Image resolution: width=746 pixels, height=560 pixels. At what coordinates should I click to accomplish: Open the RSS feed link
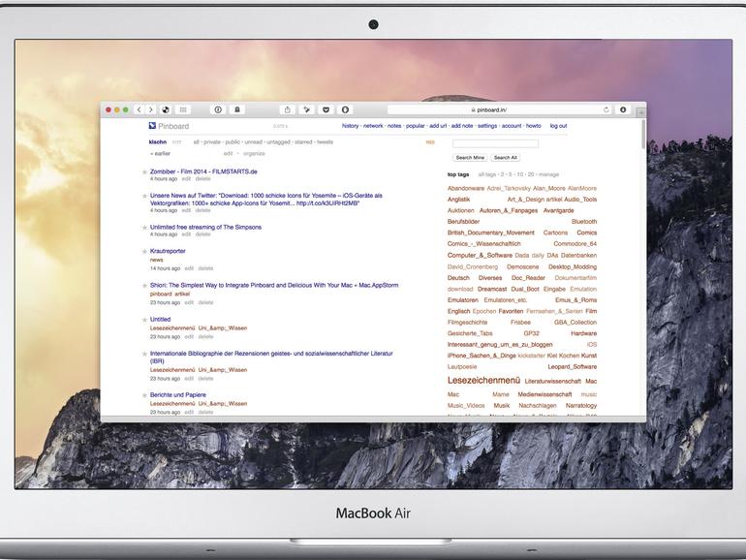pos(430,142)
